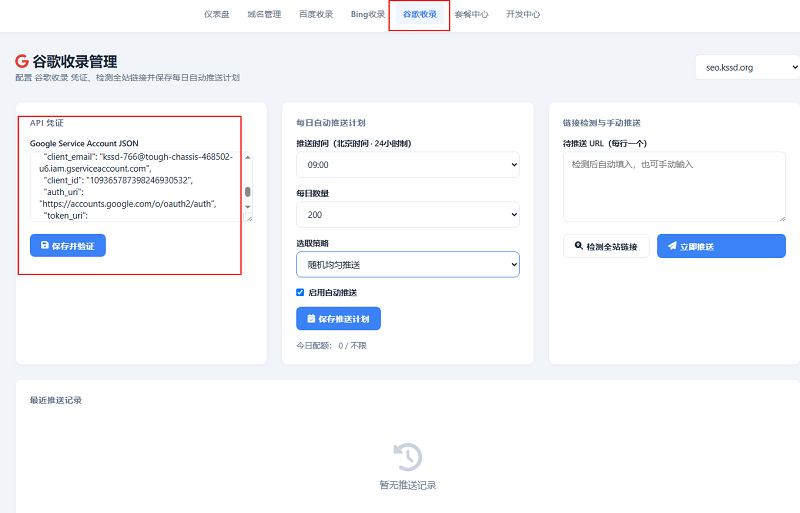Click the 检测全站链接 button
This screenshot has height=513, width=800.
point(606,246)
